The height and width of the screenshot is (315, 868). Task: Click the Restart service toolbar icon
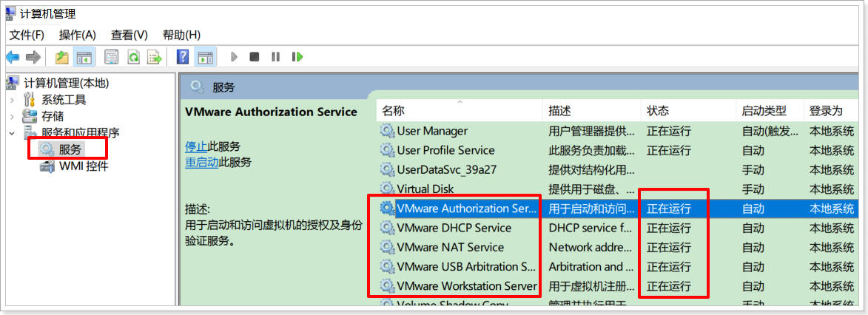297,57
